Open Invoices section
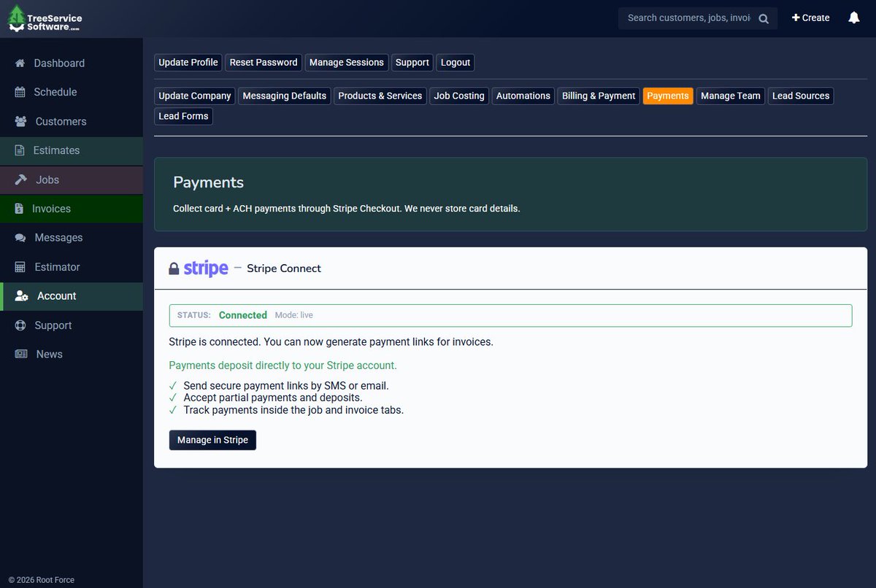This screenshot has height=588, width=876. (x=72, y=209)
